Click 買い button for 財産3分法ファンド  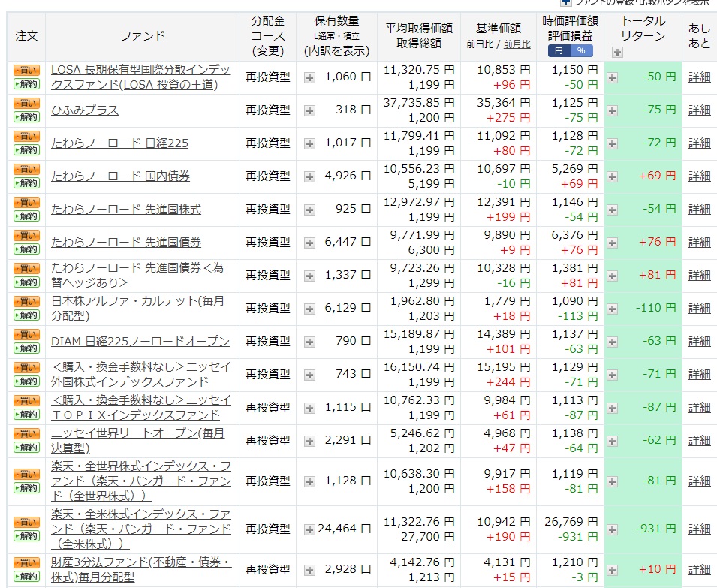click(26, 562)
